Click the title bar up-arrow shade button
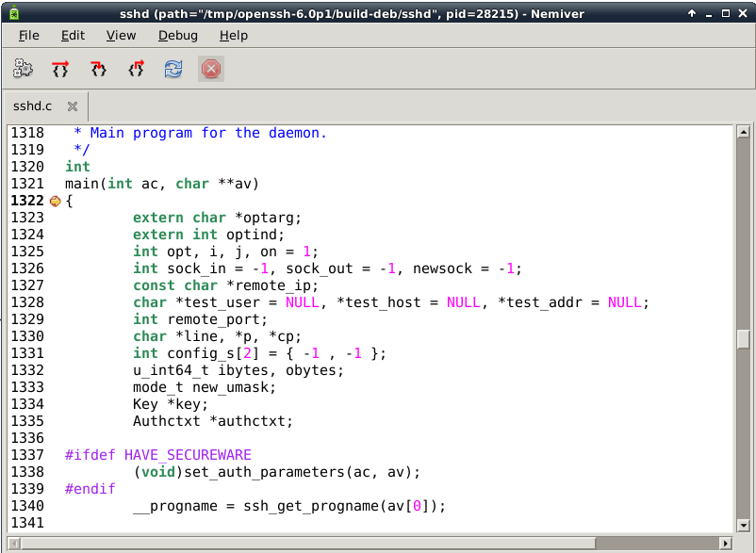 [x=692, y=13]
